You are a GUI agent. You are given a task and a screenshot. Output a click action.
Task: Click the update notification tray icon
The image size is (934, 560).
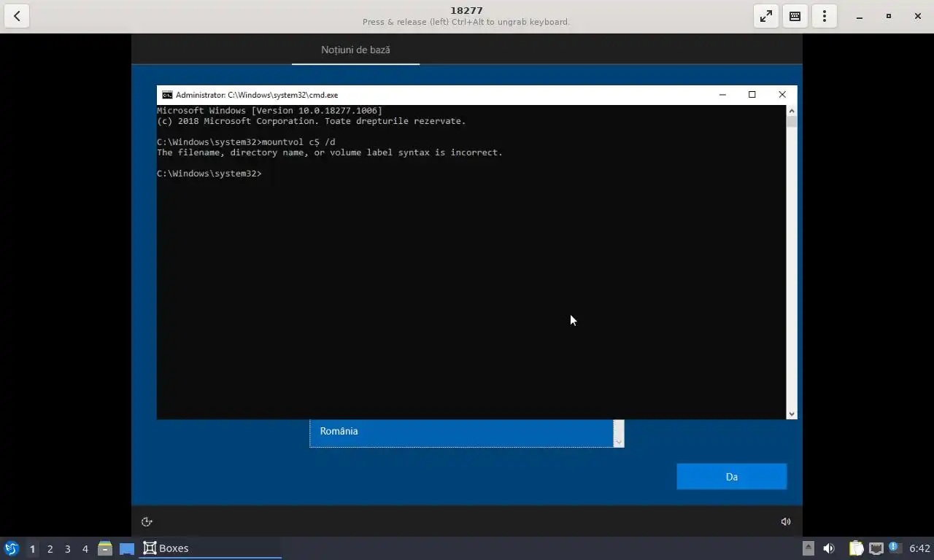[x=895, y=548]
